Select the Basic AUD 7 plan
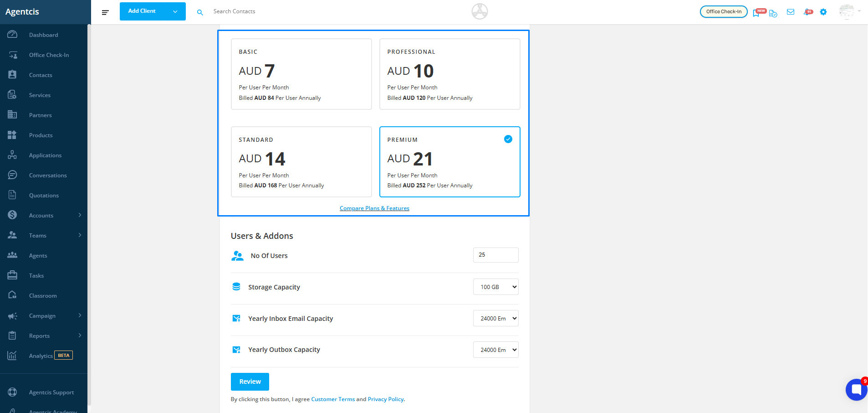The image size is (868, 413). pos(301,74)
